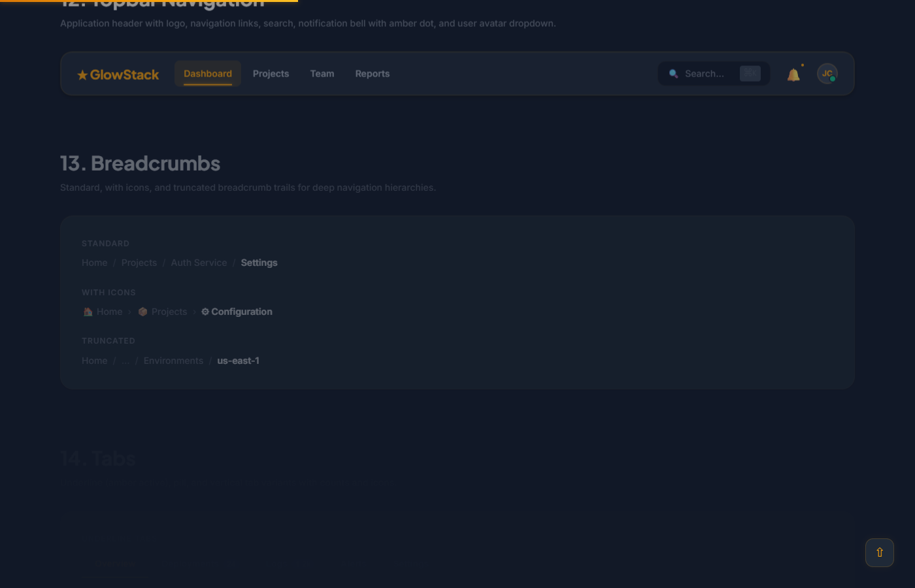Viewport: 915px width, 588px height.
Task: Open the JC user avatar dropdown
Action: click(x=827, y=74)
